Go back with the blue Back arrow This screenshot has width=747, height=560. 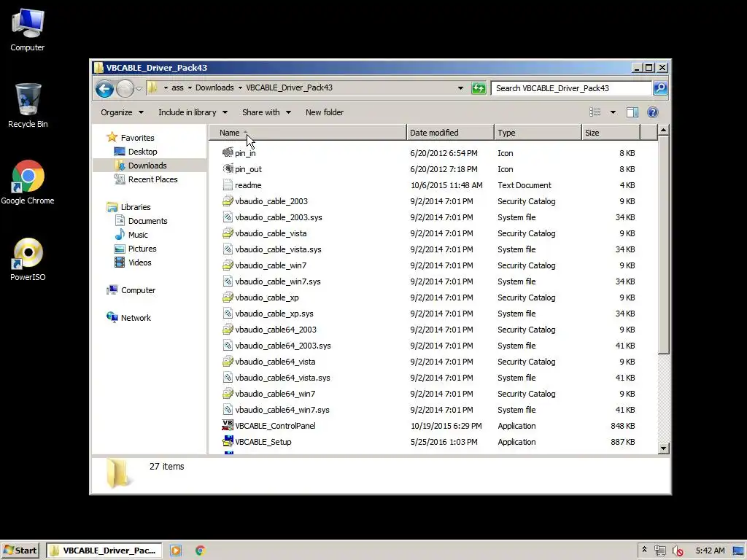coord(104,88)
